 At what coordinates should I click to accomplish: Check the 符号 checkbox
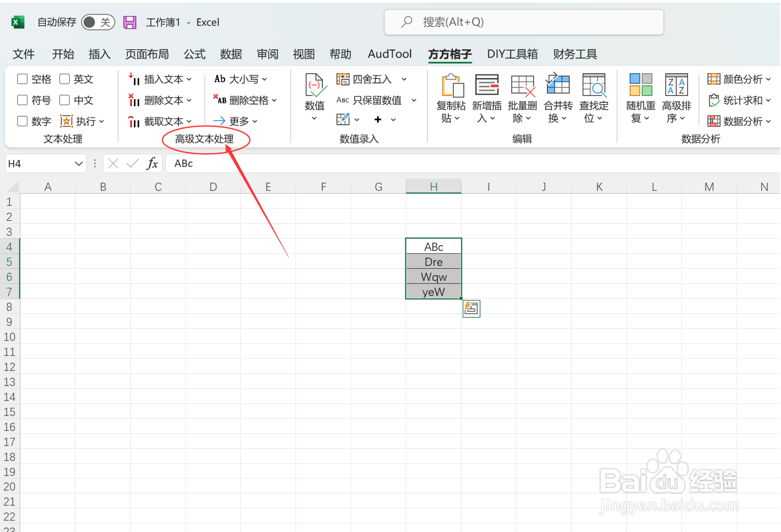pyautogui.click(x=22, y=100)
